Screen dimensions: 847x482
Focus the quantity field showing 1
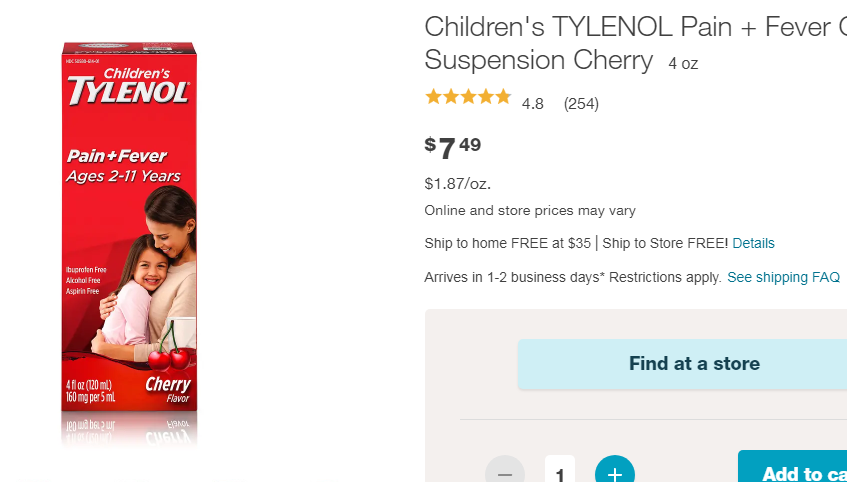(x=560, y=469)
